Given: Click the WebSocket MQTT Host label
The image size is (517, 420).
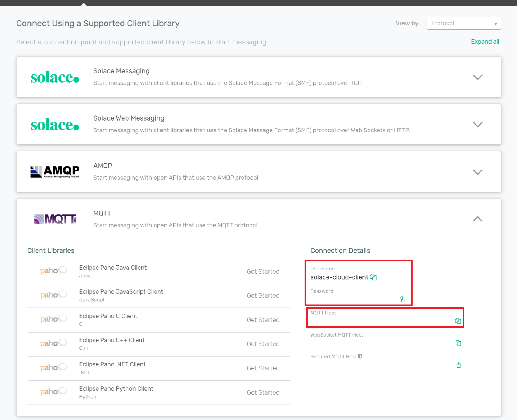Looking at the screenshot, I should pos(337,335).
